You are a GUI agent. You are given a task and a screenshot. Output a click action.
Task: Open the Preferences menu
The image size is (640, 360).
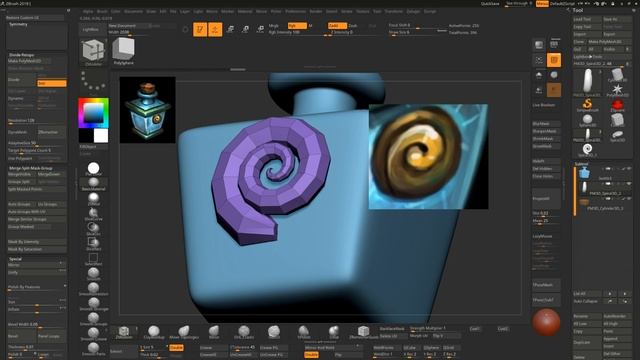[x=296, y=11]
